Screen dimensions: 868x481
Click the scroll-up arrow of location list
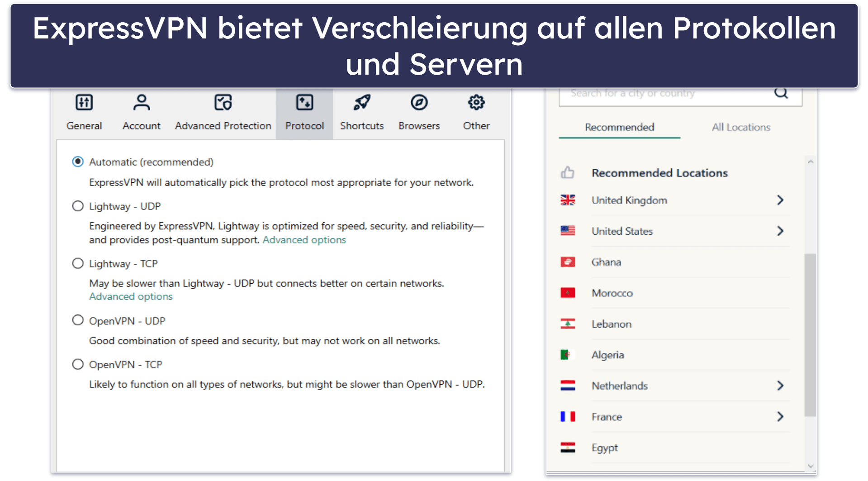(810, 162)
